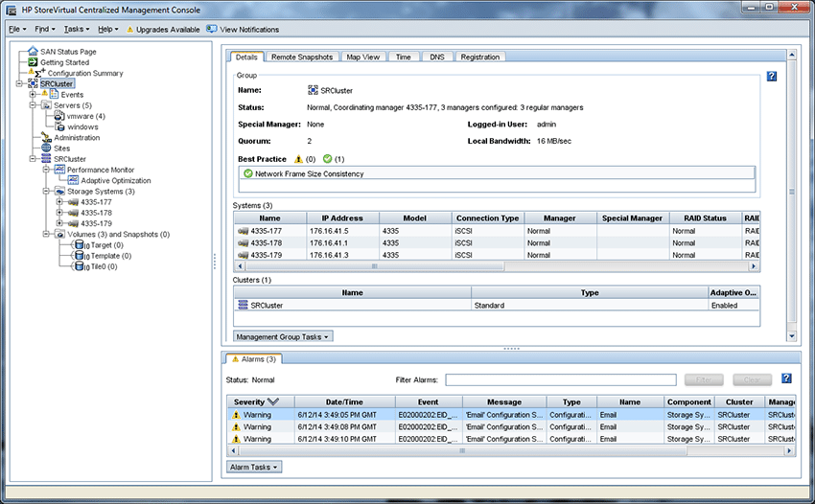
Task: Sort alarms by Severity column header
Action: coord(261,401)
